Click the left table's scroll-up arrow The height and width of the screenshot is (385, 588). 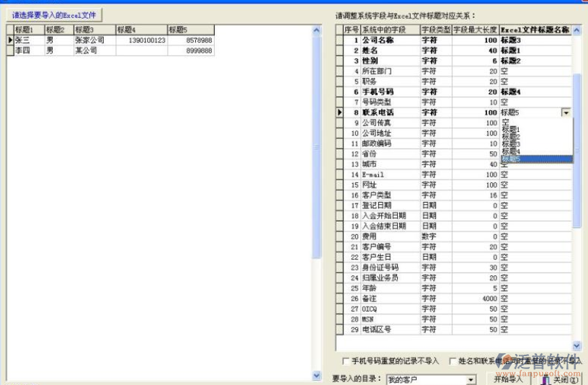point(316,30)
